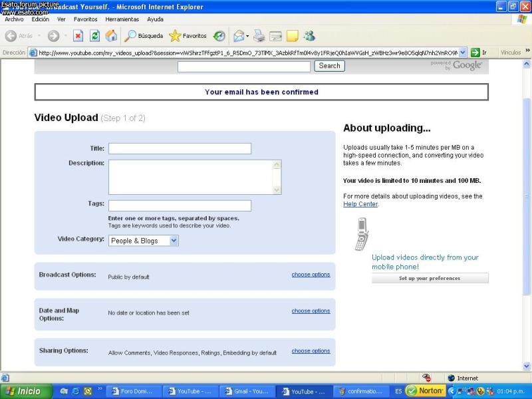Viewport: 532px width, 399px height.
Task: Expand the Vínculos toolbar chevron
Action: click(x=527, y=51)
